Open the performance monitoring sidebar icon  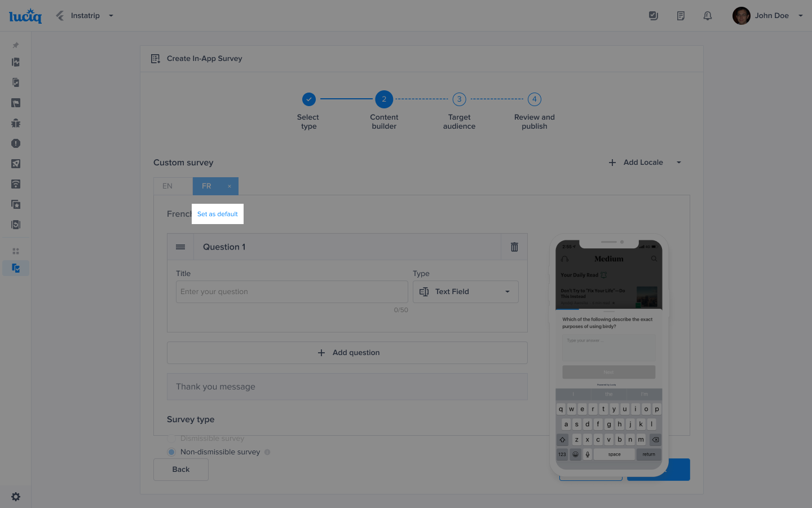coord(16,62)
